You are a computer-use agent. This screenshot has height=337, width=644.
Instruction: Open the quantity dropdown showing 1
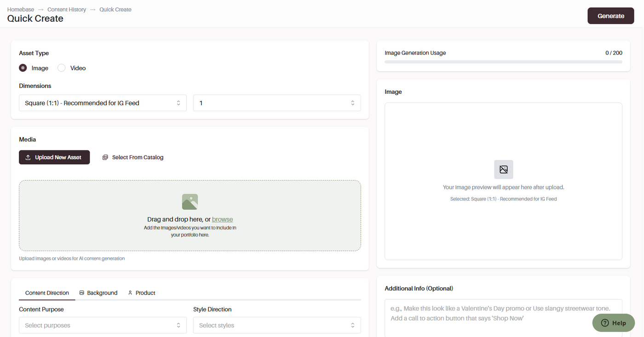(276, 103)
